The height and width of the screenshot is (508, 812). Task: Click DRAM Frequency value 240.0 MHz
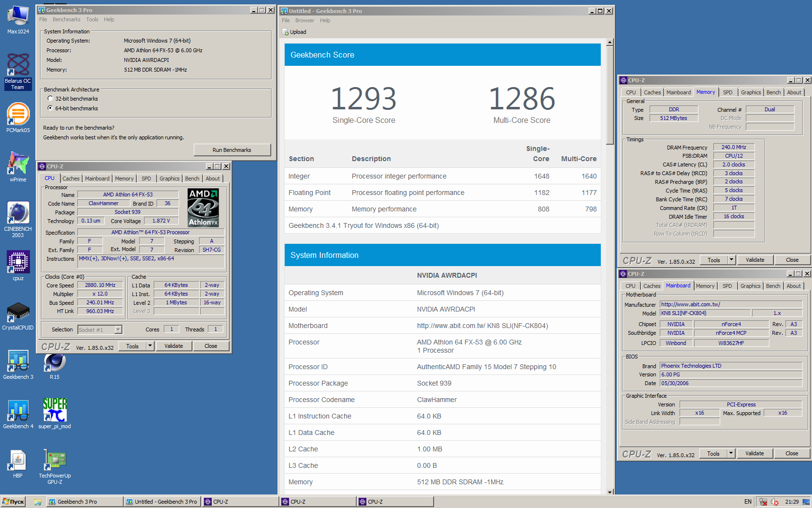point(734,148)
